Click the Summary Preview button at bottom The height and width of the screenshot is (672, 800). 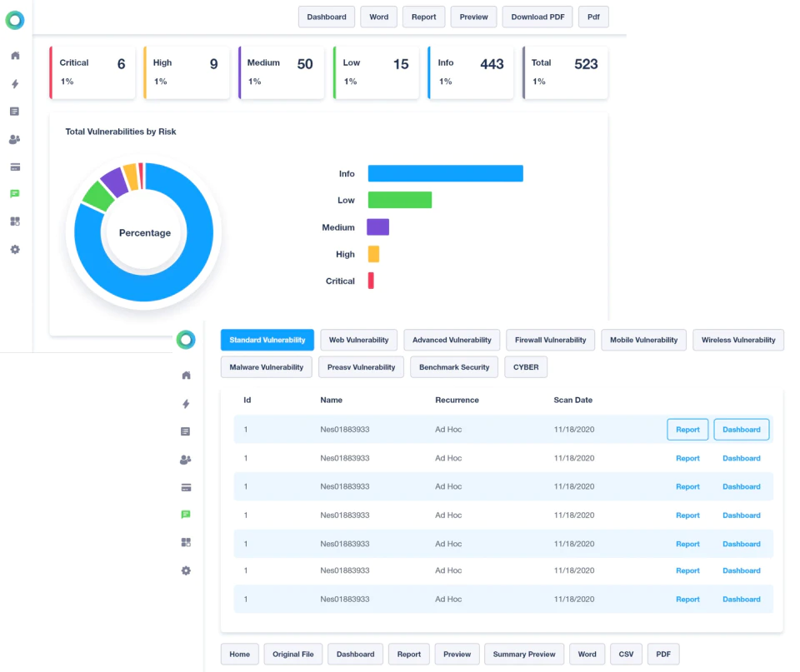coord(524,655)
